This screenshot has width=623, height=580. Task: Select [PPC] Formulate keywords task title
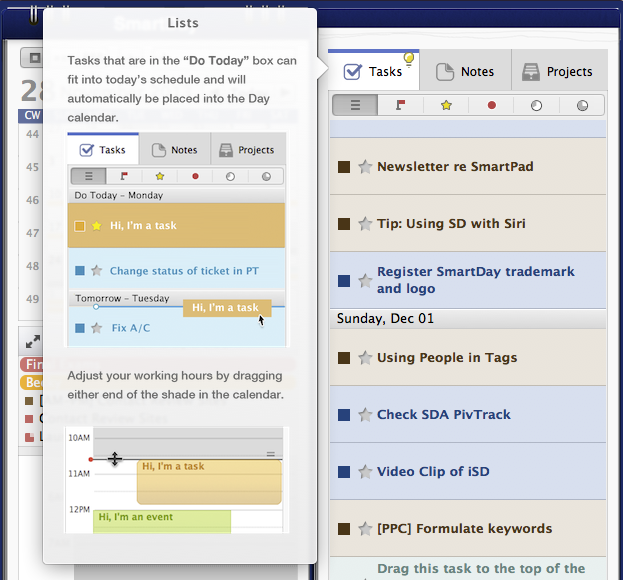tap(464, 529)
